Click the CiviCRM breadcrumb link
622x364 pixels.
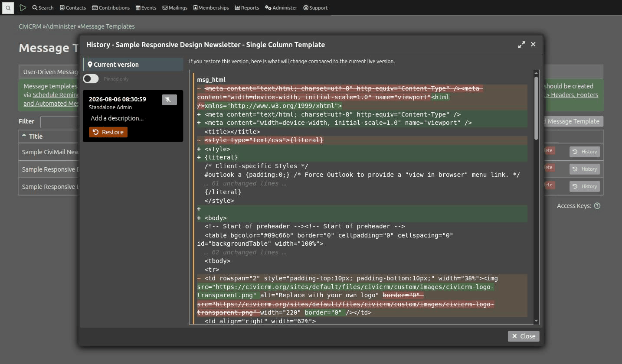[30, 26]
